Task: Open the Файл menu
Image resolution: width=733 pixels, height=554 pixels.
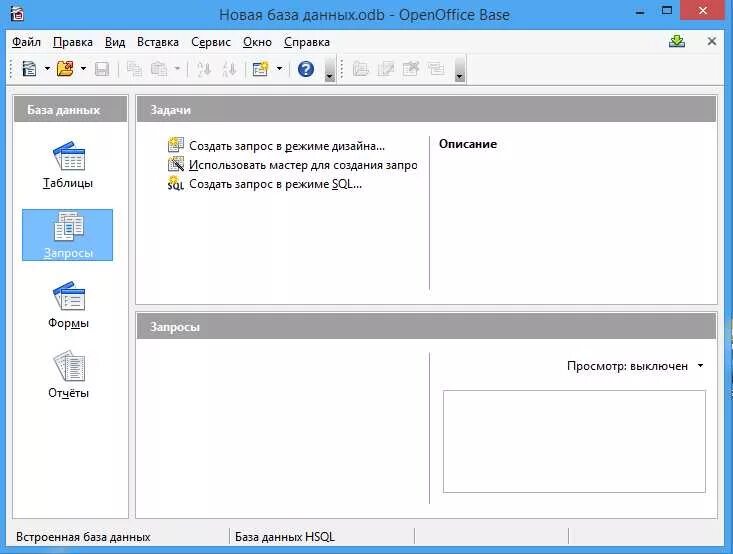Action: click(x=26, y=42)
